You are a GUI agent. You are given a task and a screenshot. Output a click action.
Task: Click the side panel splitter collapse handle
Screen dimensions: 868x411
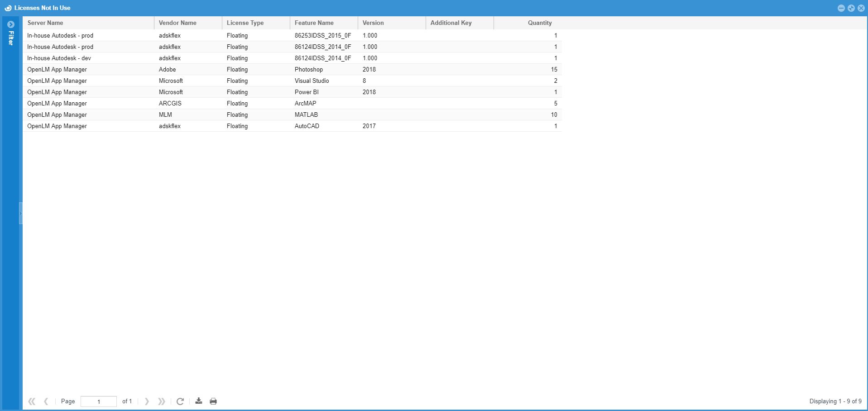[20, 213]
